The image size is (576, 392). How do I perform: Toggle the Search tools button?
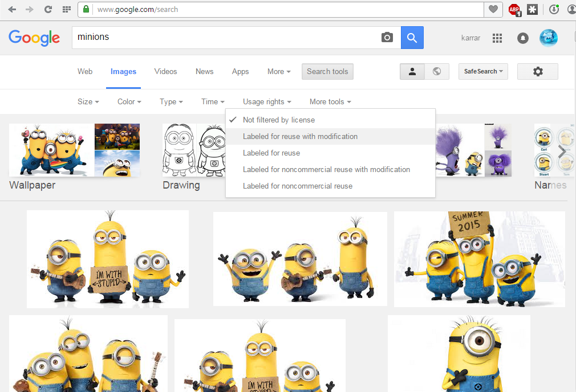[328, 72]
